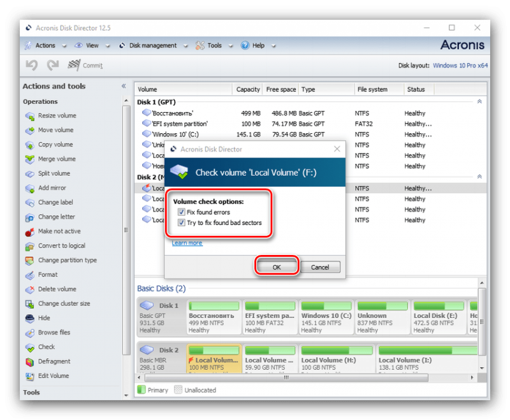Select the 'Восстановить' volume row
The width and height of the screenshot is (510, 420).
310,113
